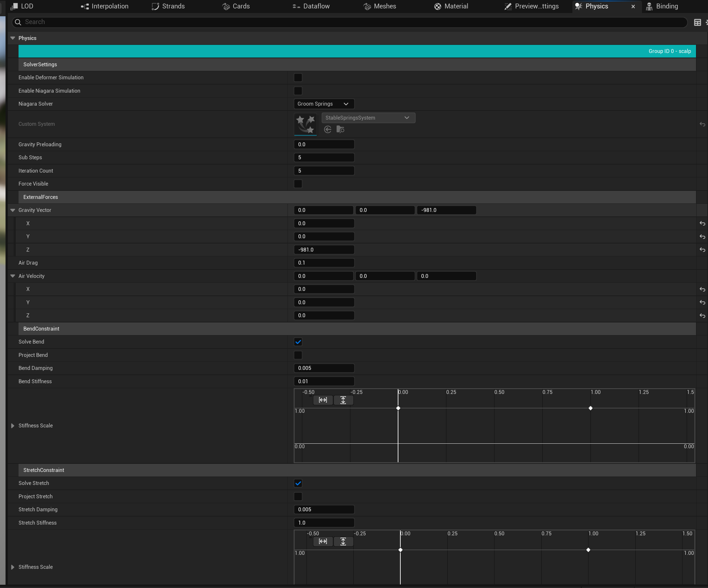Viewport: 708px width, 588px height.
Task: Fit Stretch Stiffness Scale curve vertically
Action: tap(343, 542)
